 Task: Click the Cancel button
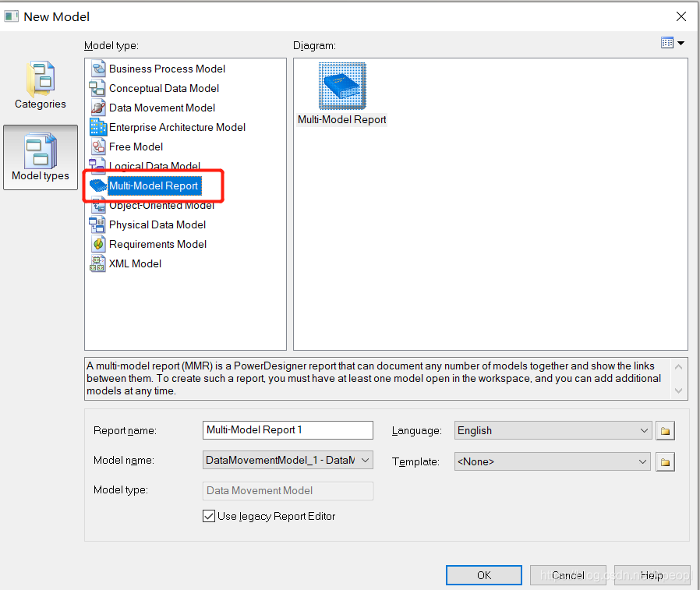(567, 575)
